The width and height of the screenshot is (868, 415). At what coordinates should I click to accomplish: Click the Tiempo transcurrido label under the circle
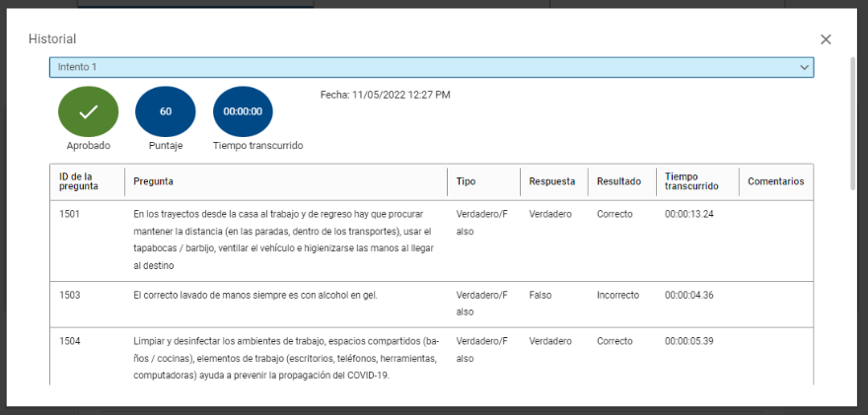click(258, 146)
